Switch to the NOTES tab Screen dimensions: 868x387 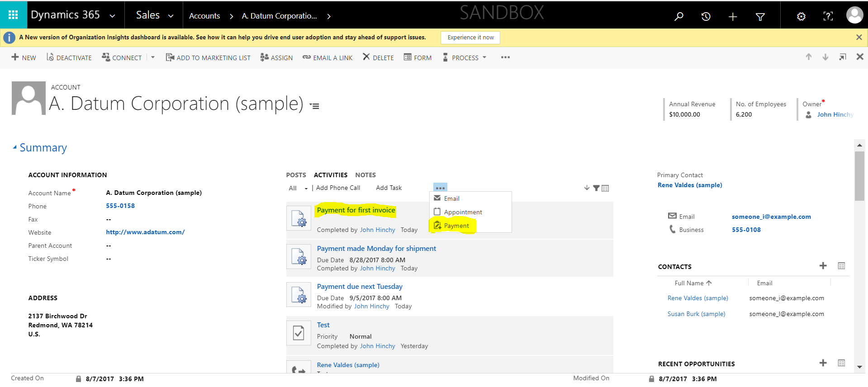click(365, 175)
